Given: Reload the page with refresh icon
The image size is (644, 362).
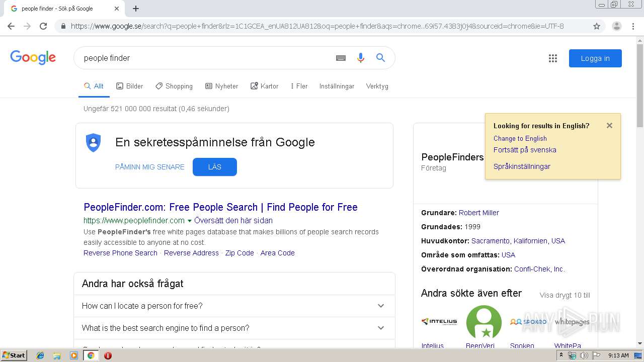Looking at the screenshot, I should [x=43, y=26].
